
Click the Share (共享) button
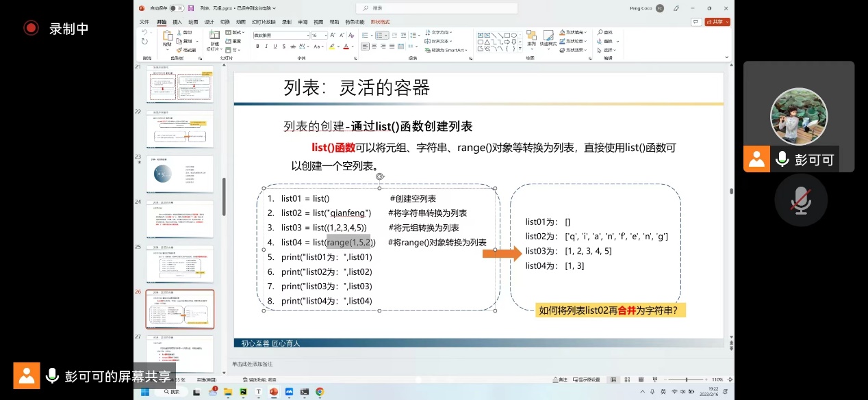717,22
